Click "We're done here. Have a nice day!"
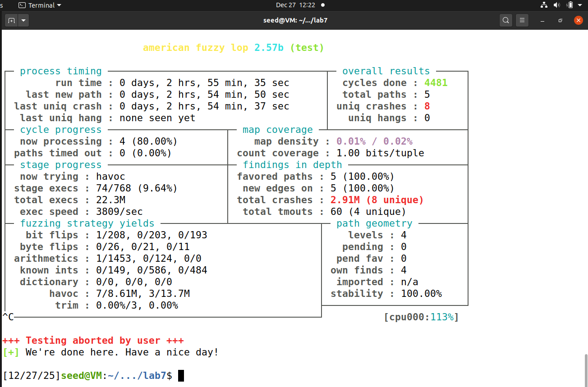The height and width of the screenshot is (387, 588). pos(122,352)
